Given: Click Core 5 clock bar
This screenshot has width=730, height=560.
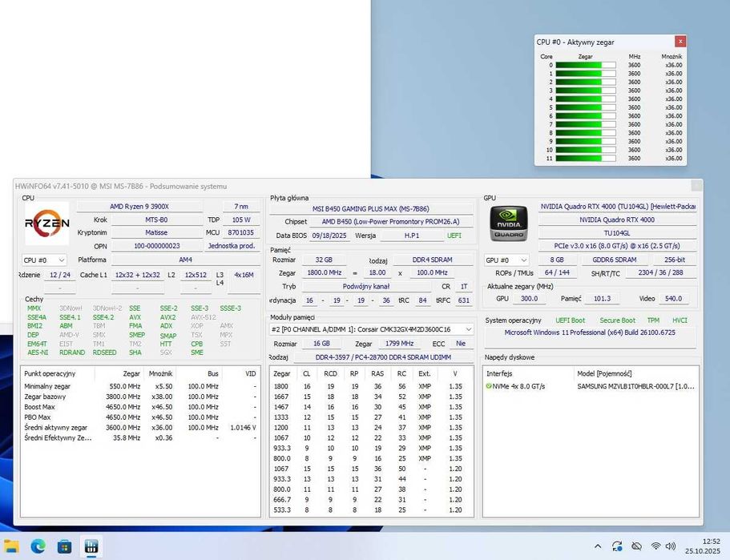Looking at the screenshot, I should (x=586, y=107).
